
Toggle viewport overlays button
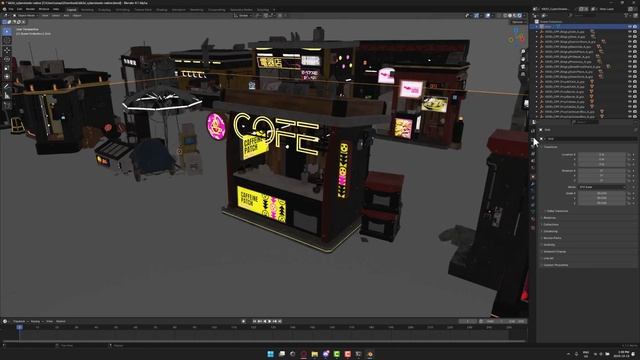(488, 16)
